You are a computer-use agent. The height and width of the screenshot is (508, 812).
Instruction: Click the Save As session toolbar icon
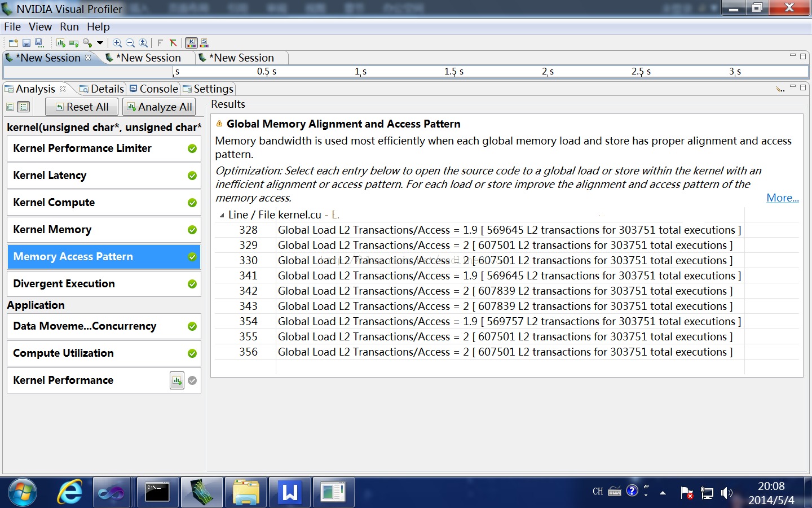point(39,43)
